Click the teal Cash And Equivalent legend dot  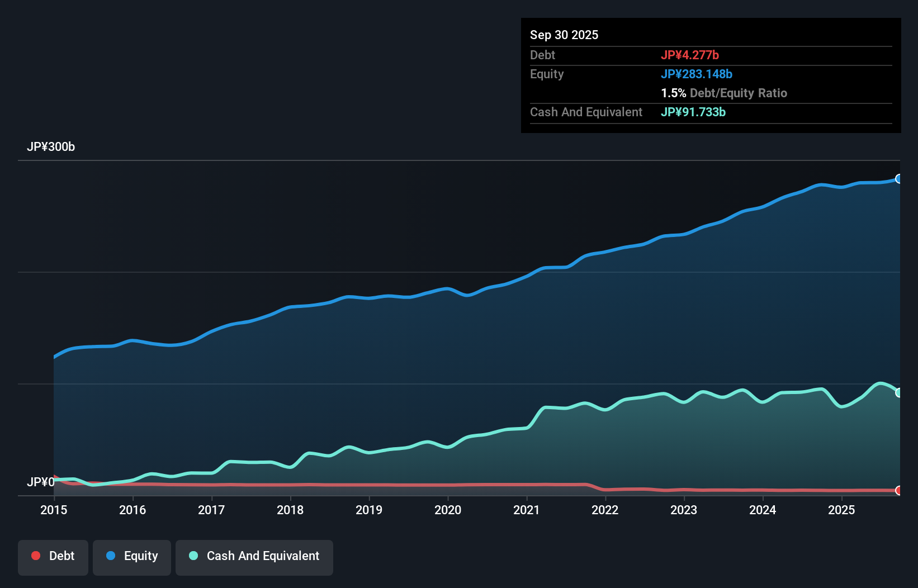tap(193, 556)
